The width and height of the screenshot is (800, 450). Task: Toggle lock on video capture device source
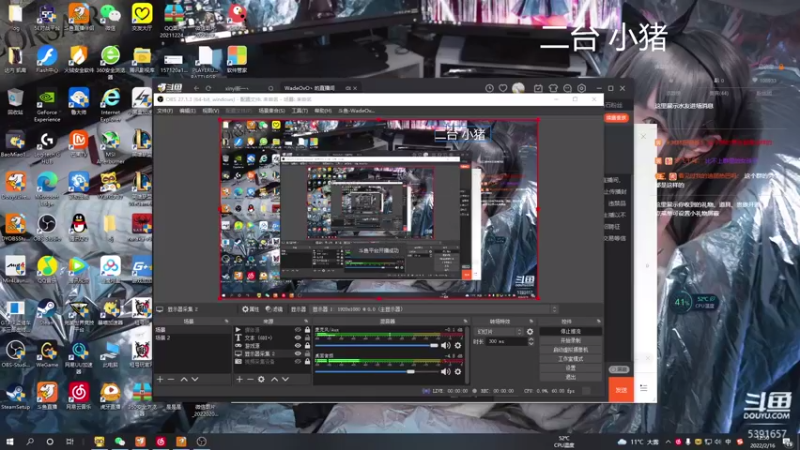pos(307,361)
